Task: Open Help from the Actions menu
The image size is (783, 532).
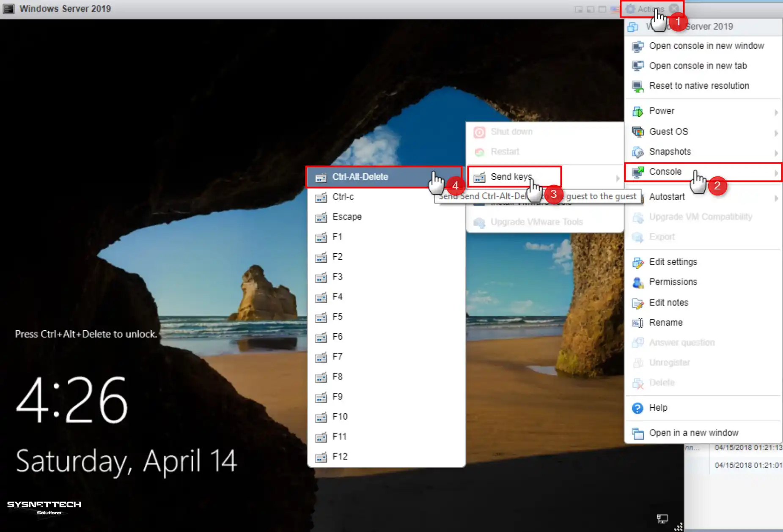Action: pos(703,408)
